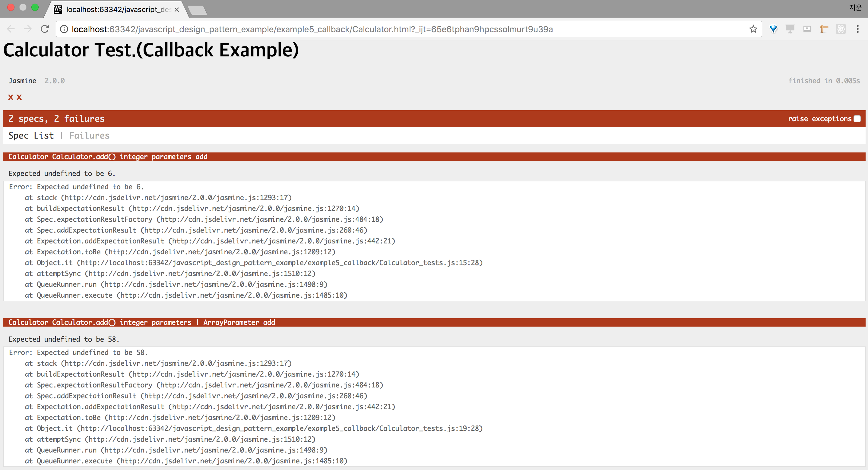Click 'Error: Expected undefined to be 58.' line
The image size is (868, 470).
pyautogui.click(x=78, y=352)
